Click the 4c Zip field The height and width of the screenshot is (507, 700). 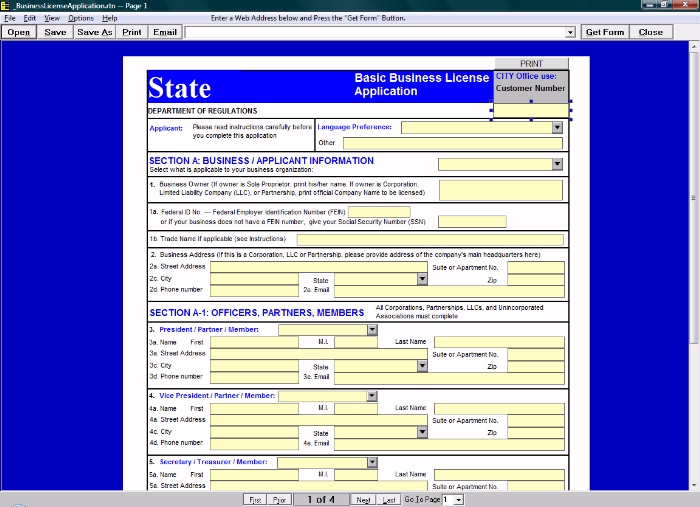point(536,432)
